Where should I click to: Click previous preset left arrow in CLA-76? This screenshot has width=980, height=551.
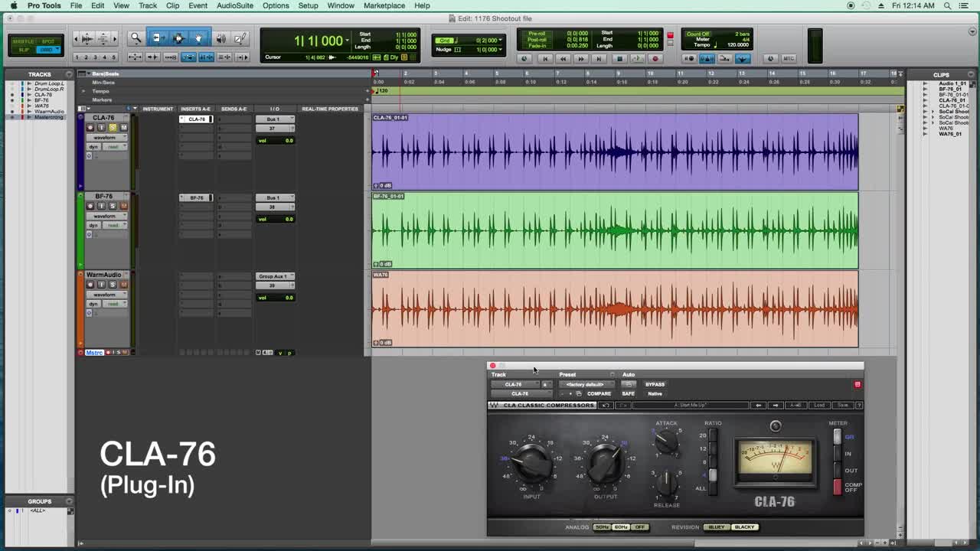click(x=758, y=405)
